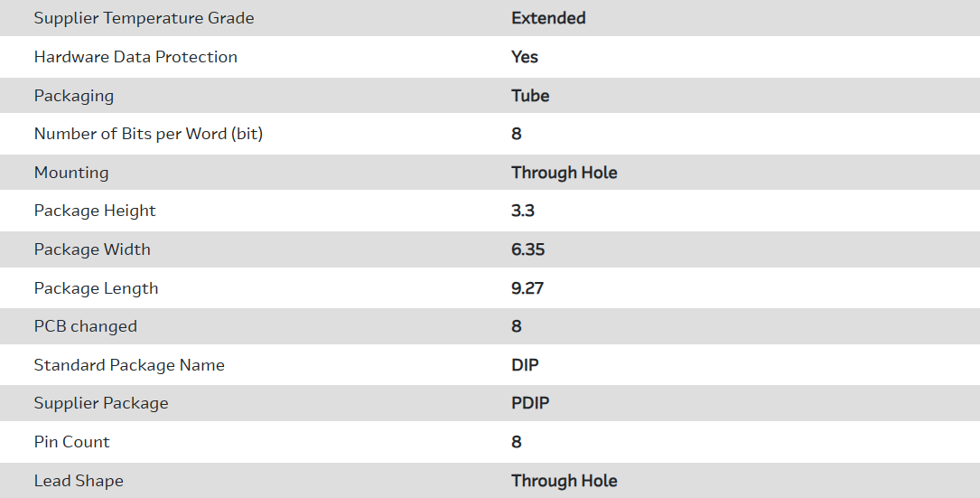This screenshot has height=498, width=980.
Task: Click the "PCB changed" label
Action: click(86, 326)
